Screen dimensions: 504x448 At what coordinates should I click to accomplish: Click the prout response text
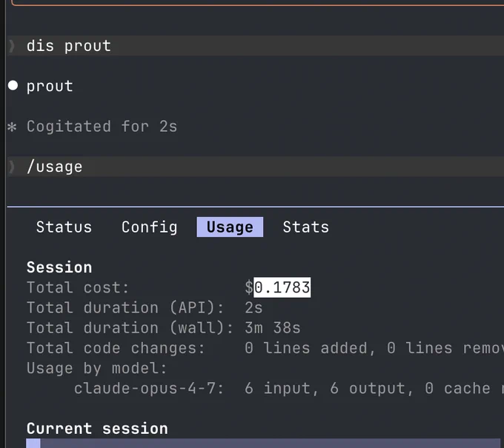click(x=50, y=86)
